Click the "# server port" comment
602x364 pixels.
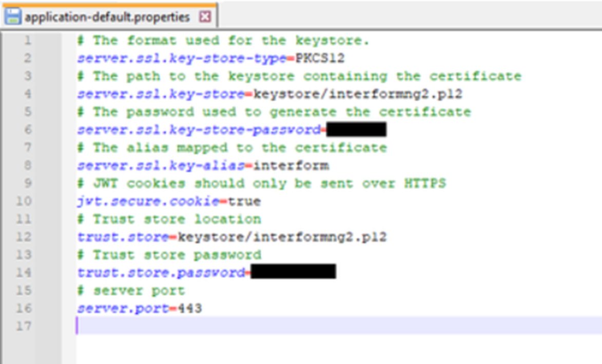point(130,291)
